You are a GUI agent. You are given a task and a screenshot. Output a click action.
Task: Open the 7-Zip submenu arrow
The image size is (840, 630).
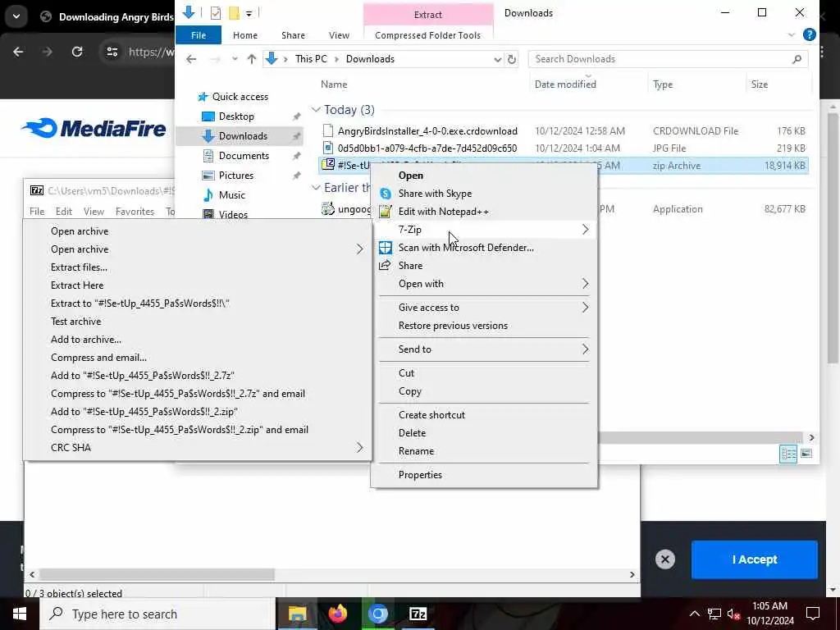[585, 230]
